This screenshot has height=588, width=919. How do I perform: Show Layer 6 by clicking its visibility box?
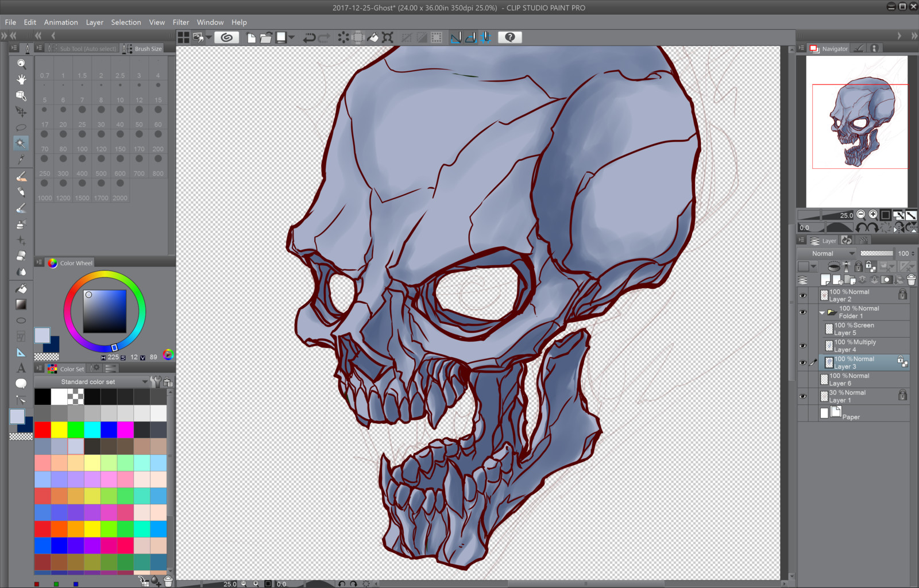(x=803, y=379)
